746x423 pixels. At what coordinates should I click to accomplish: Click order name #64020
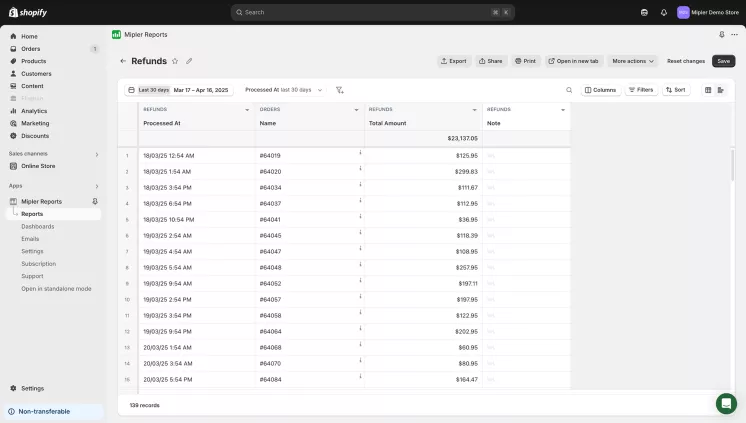point(270,172)
